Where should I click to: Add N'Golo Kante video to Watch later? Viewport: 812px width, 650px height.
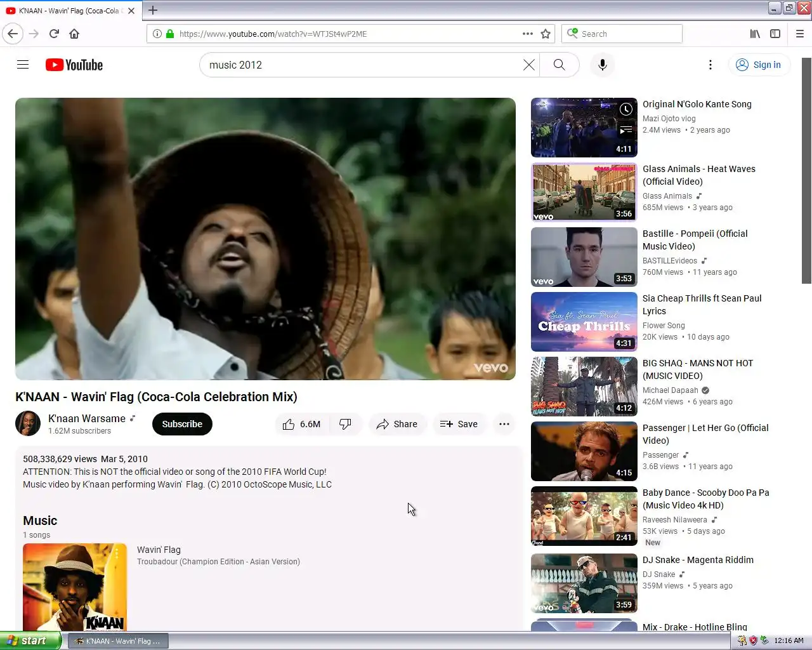coord(625,109)
